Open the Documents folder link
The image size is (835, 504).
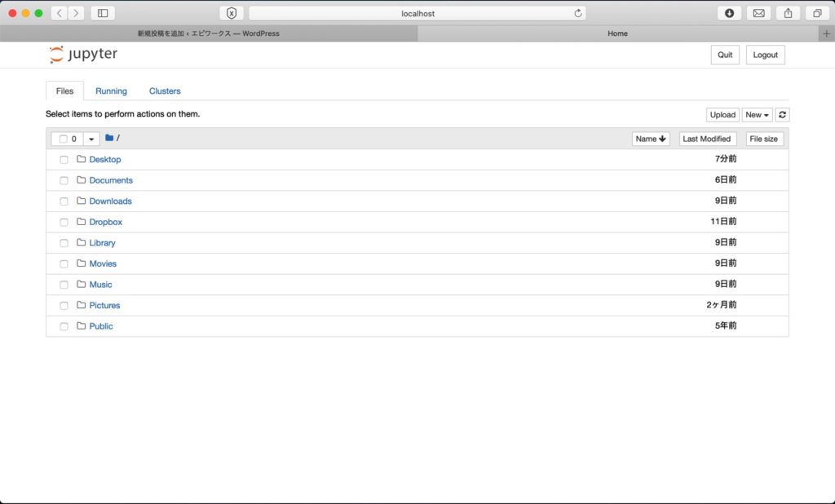(111, 180)
